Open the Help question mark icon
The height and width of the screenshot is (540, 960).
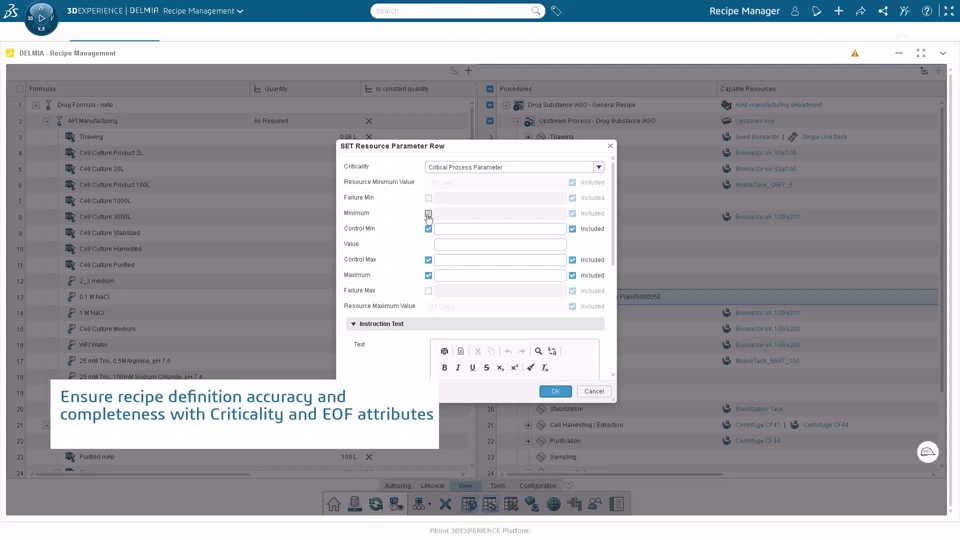(927, 11)
